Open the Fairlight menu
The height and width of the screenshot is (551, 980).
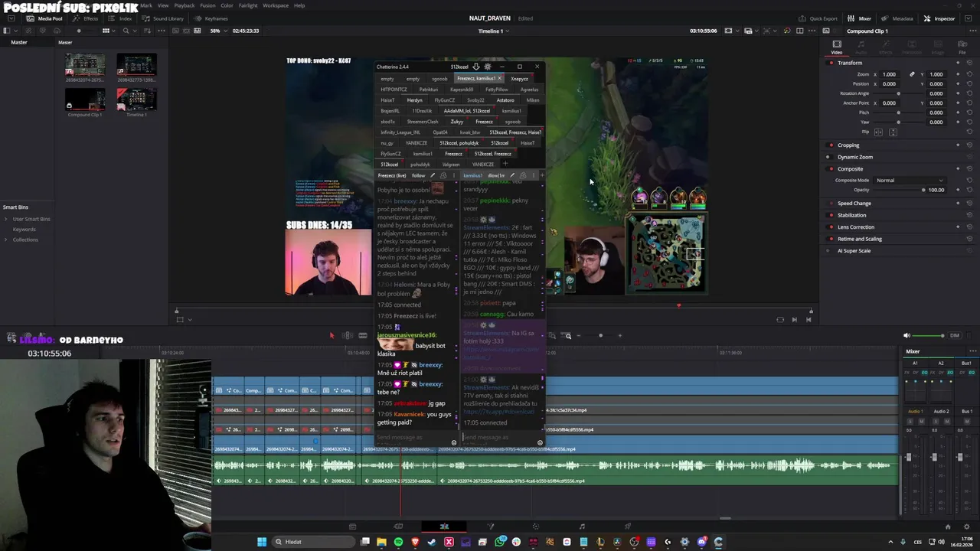click(x=248, y=5)
